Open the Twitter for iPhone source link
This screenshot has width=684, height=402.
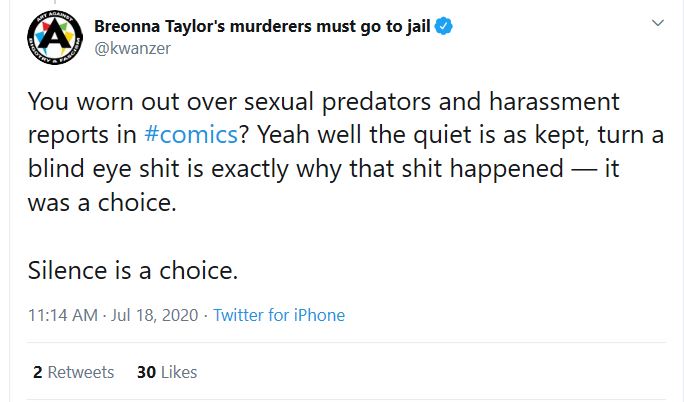pyautogui.click(x=279, y=315)
